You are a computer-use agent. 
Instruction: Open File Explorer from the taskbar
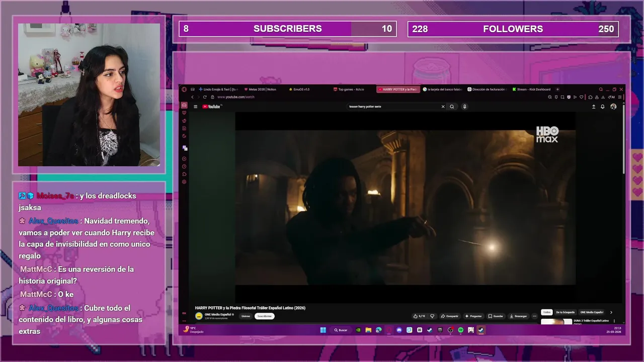tap(368, 330)
